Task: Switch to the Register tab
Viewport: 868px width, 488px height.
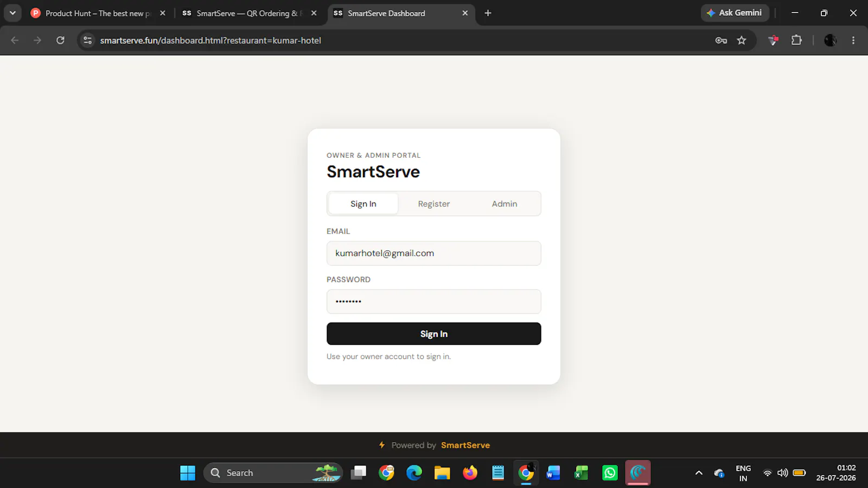Action: point(434,204)
